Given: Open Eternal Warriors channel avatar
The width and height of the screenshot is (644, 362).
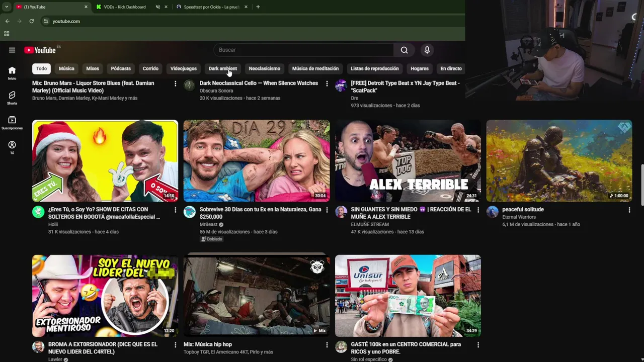Looking at the screenshot, I should 493,212.
